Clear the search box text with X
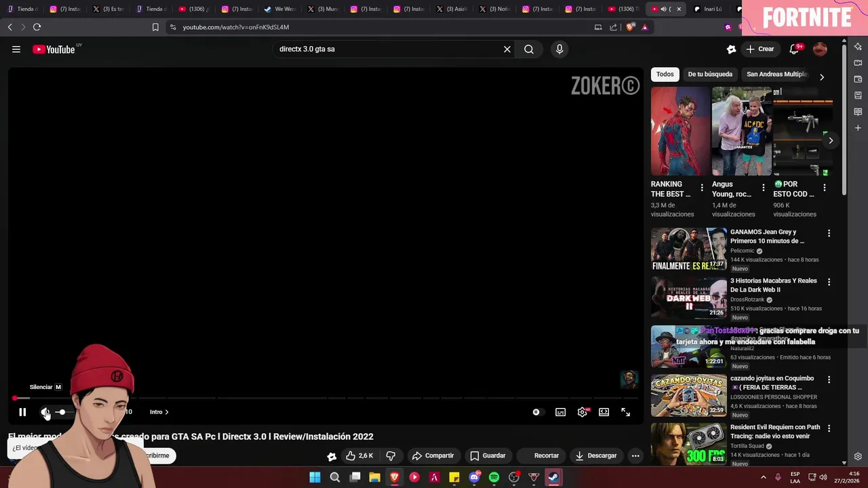 (507, 49)
